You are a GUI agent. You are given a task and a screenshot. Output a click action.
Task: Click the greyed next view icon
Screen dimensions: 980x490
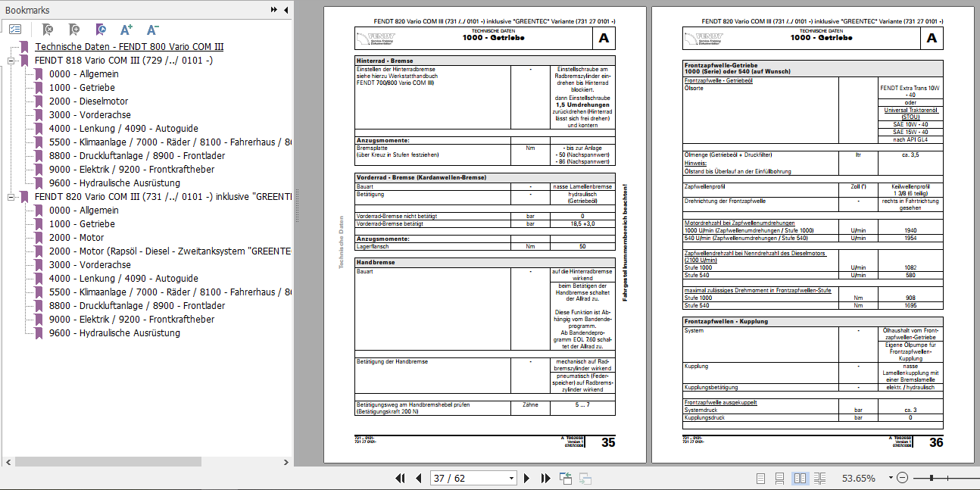[585, 478]
